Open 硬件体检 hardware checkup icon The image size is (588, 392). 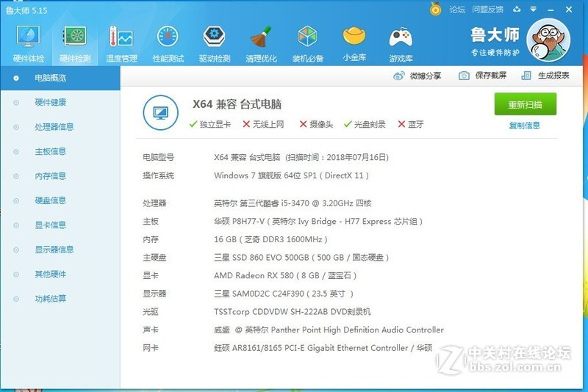(29, 43)
